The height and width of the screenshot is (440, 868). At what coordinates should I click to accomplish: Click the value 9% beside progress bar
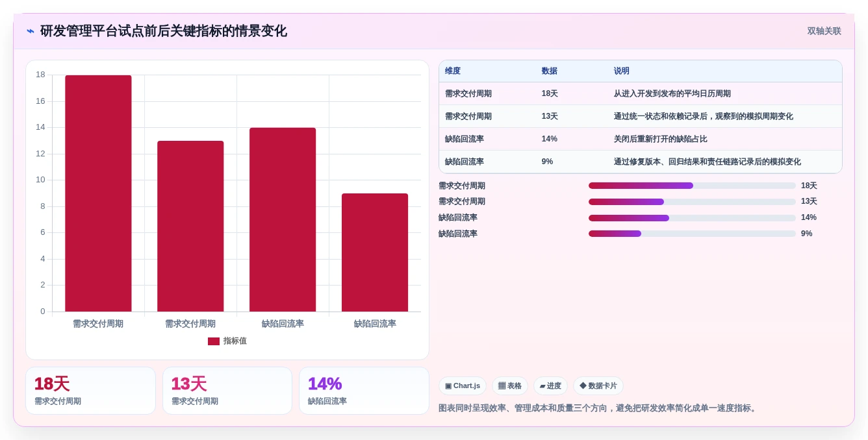807,234
